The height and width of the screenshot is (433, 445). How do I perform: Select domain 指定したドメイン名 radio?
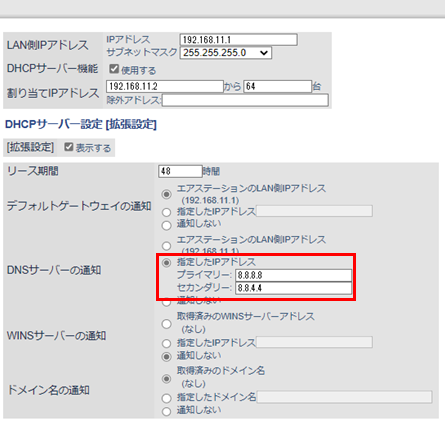click(166, 398)
